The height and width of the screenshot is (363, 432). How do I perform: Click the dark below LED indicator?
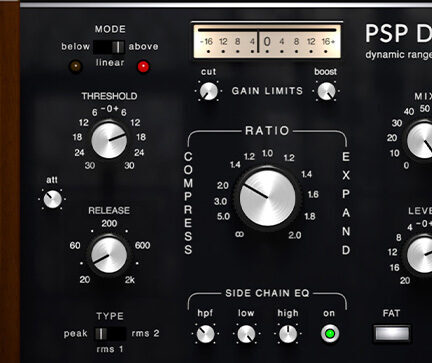point(75,66)
